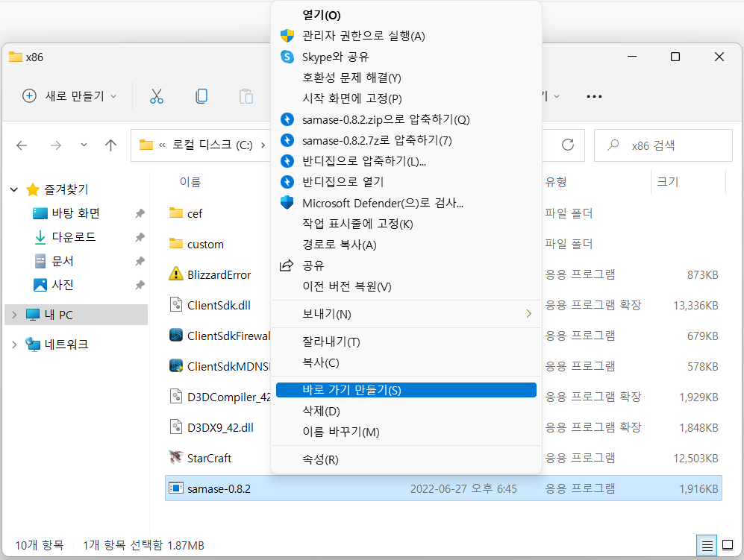Image resolution: width=744 pixels, height=560 pixels.
Task: Click the samase-0.8.2 application icon
Action: (176, 488)
